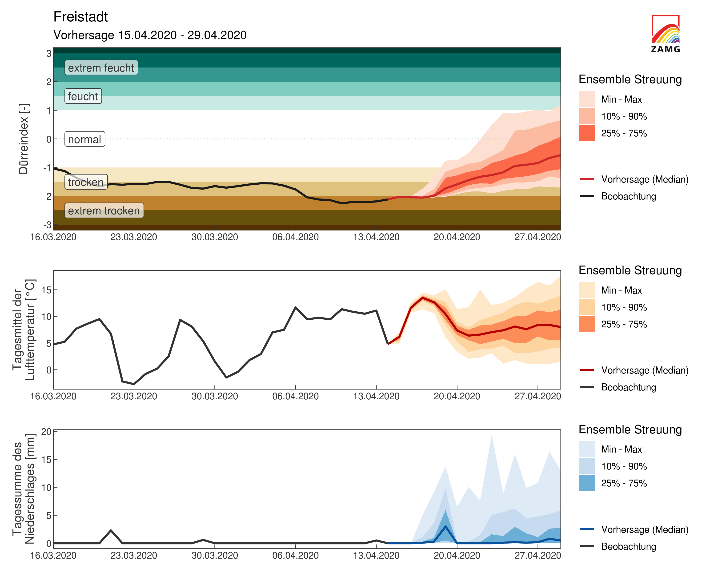This screenshot has width=706, height=588.
Task: Click the Min - Max swatch in precipitation legend
Action: tap(587, 449)
